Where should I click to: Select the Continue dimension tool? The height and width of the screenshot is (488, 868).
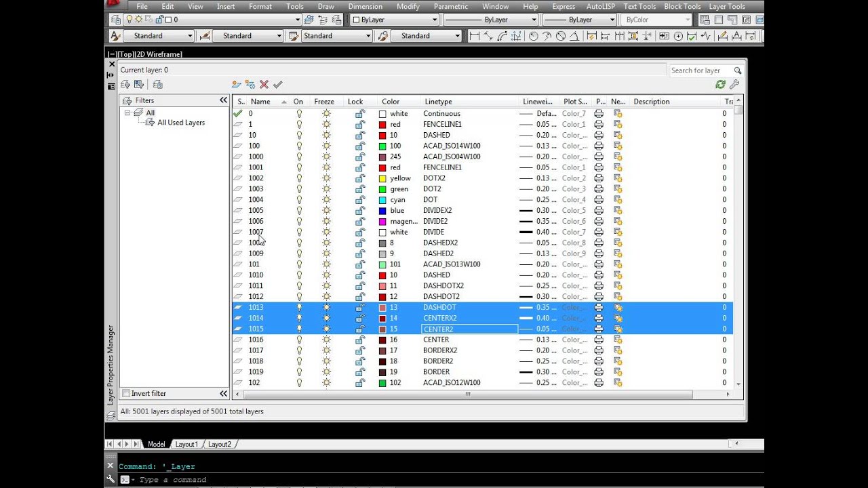(x=620, y=36)
